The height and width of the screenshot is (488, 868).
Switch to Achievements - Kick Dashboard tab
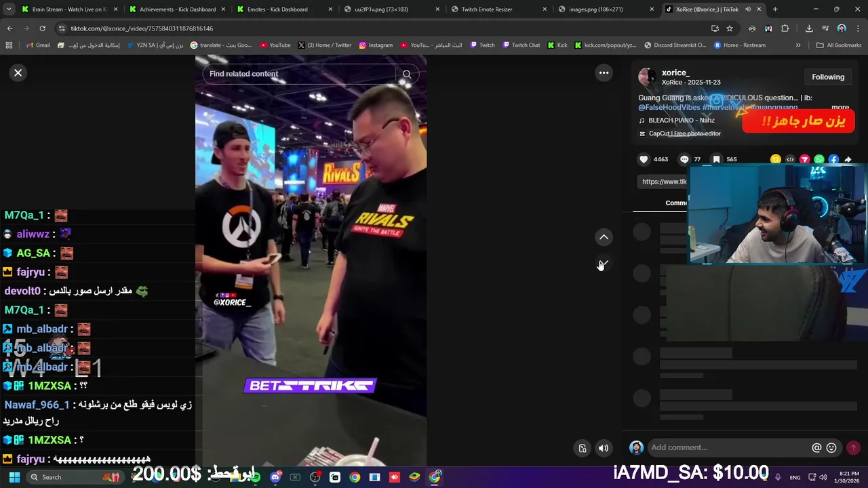pyautogui.click(x=176, y=9)
